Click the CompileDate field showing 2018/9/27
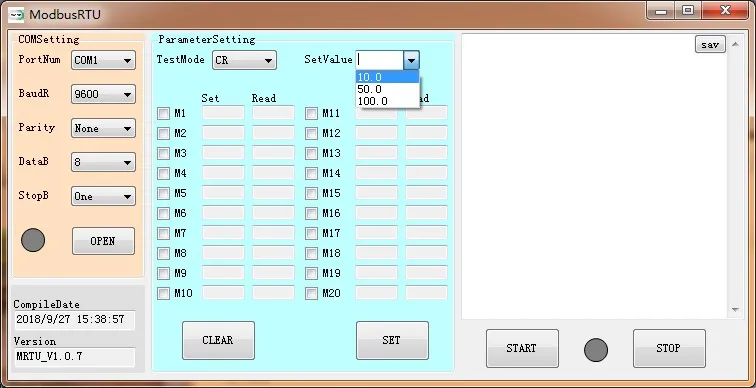Image resolution: width=756 pixels, height=388 pixels. point(75,320)
